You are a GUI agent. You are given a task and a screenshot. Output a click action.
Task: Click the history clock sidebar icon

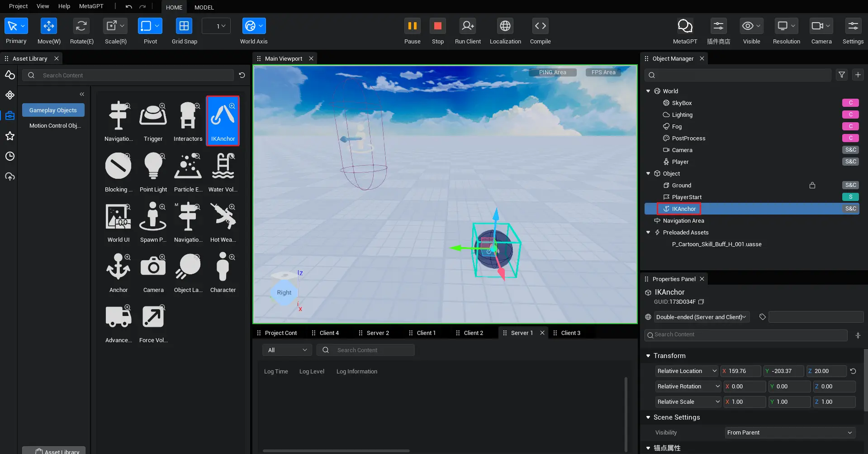point(10,156)
